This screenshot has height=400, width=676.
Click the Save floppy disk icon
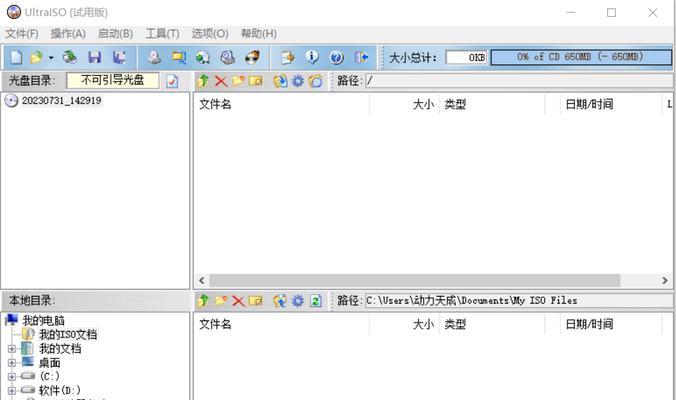coord(94,57)
